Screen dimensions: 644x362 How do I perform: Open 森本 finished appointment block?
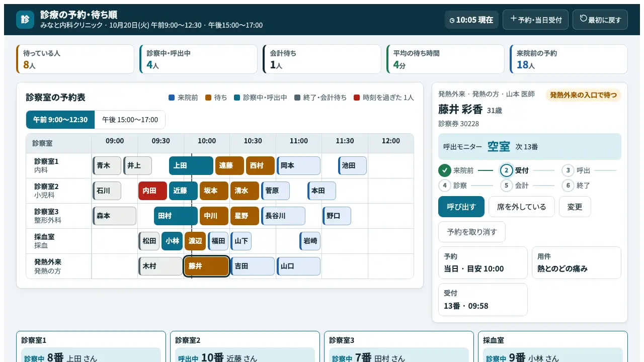114,216
